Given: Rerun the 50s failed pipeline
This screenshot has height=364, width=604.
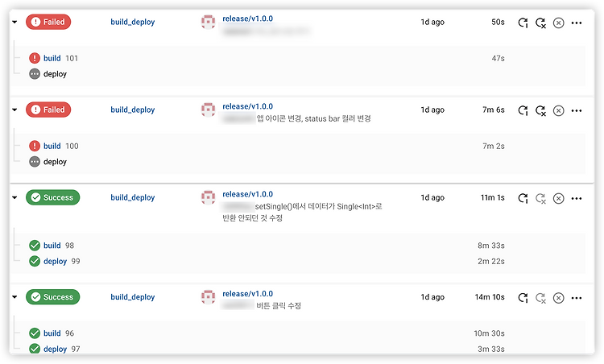Looking at the screenshot, I should [523, 23].
